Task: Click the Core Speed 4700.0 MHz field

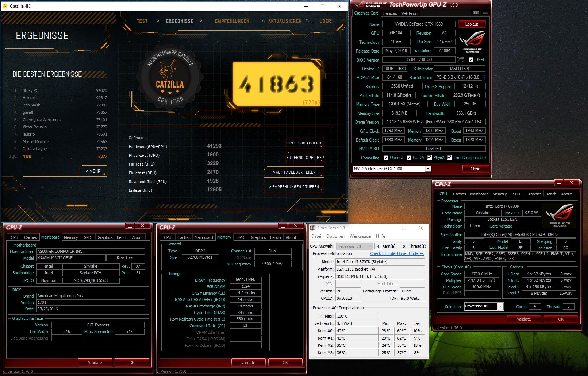Action: pyautogui.click(x=481, y=274)
